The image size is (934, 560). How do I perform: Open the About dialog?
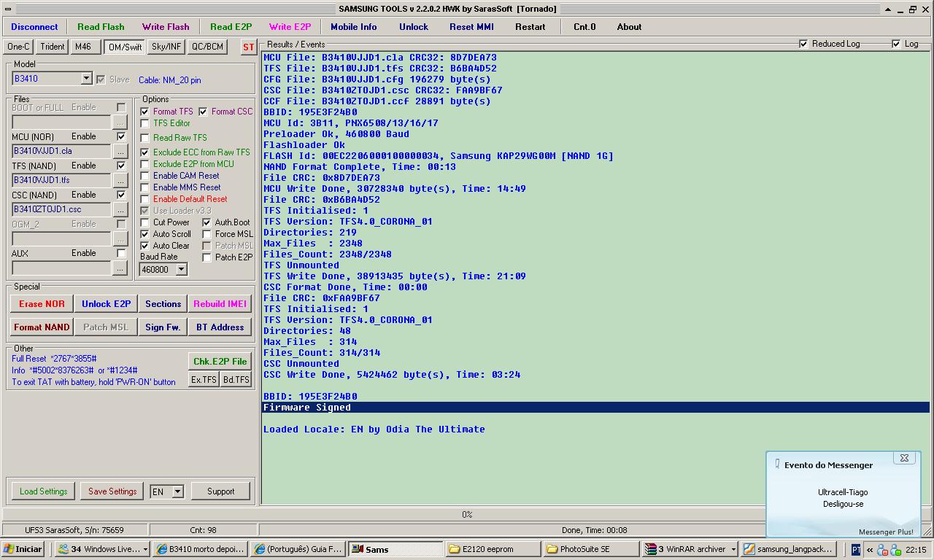pyautogui.click(x=629, y=27)
